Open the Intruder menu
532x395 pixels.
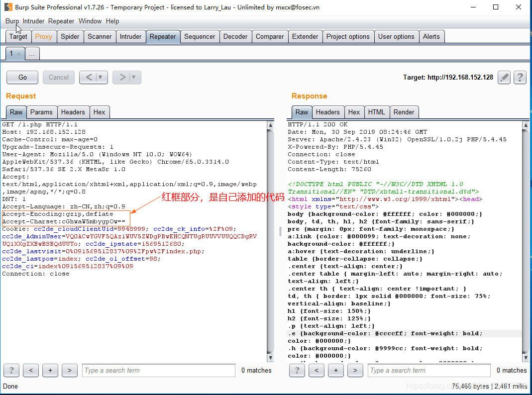(33, 21)
